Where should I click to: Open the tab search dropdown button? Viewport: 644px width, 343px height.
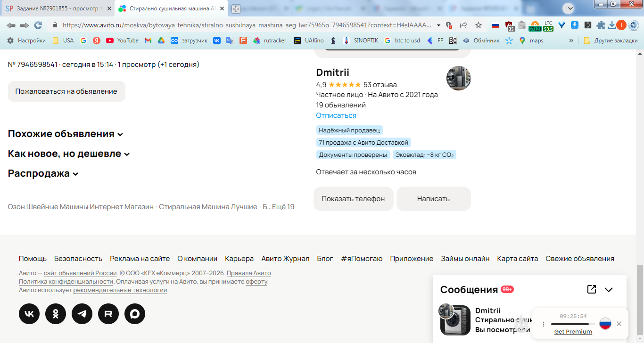(569, 8)
